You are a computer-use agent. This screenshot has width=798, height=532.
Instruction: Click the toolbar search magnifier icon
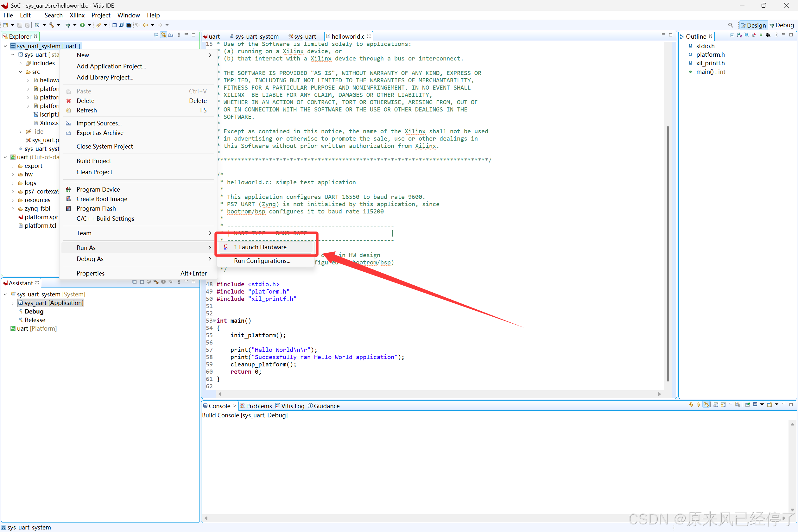pyautogui.click(x=730, y=25)
